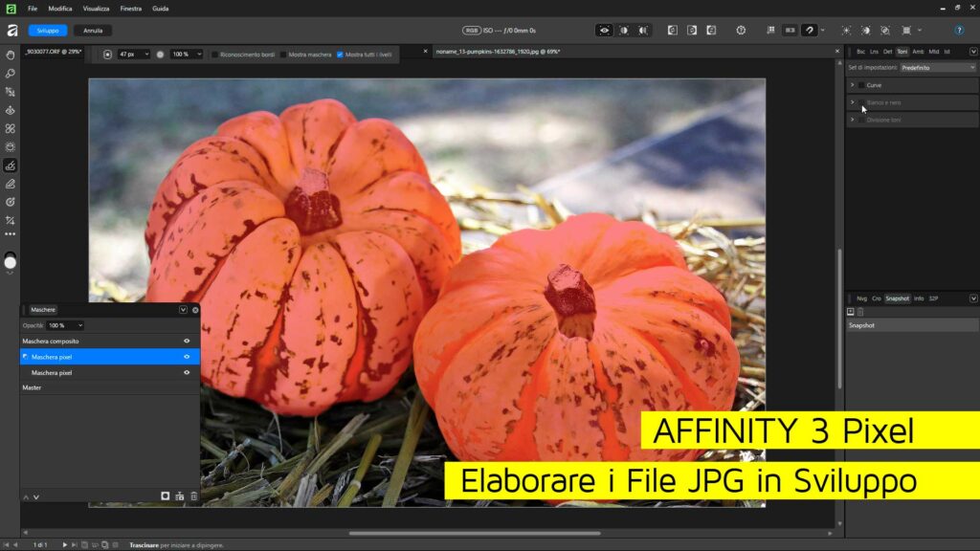Click the Annulla button
This screenshot has width=980, height=551.
point(93,31)
